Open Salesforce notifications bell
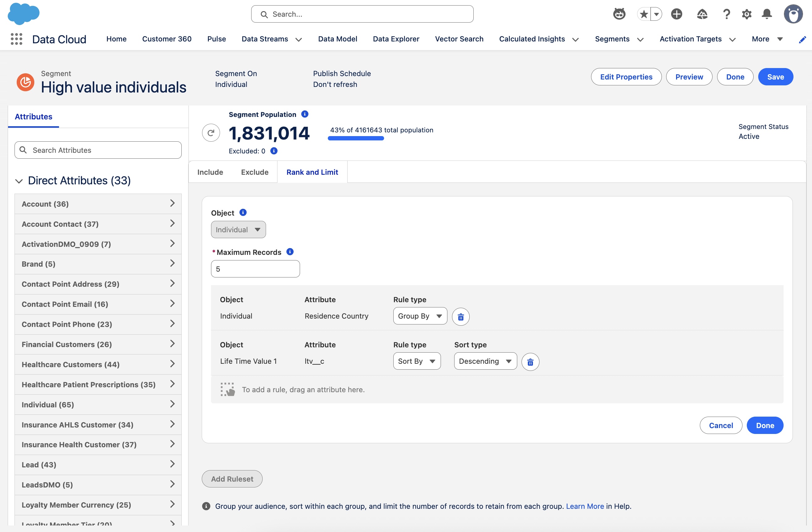Screen dimensions: 812x532 coord(767,14)
